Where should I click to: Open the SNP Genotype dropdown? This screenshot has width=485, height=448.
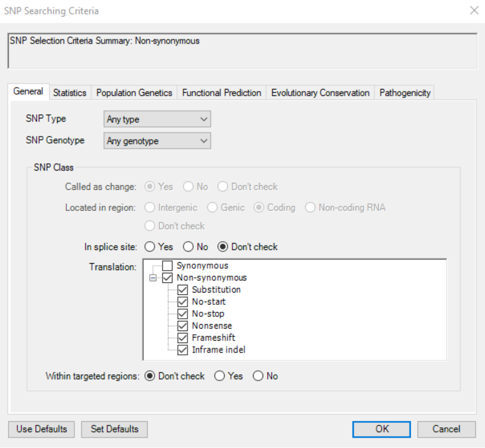point(157,141)
